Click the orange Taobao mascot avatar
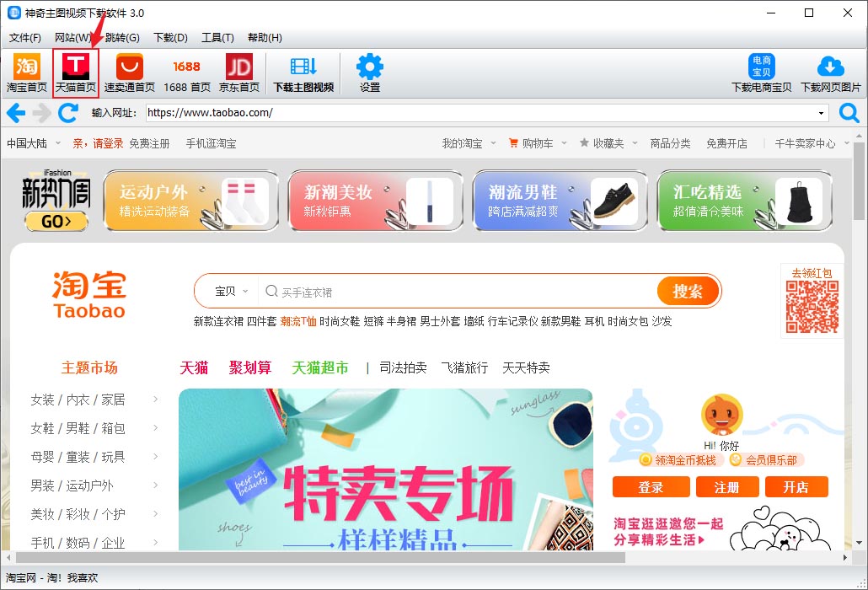This screenshot has height=590, width=868. (x=721, y=415)
